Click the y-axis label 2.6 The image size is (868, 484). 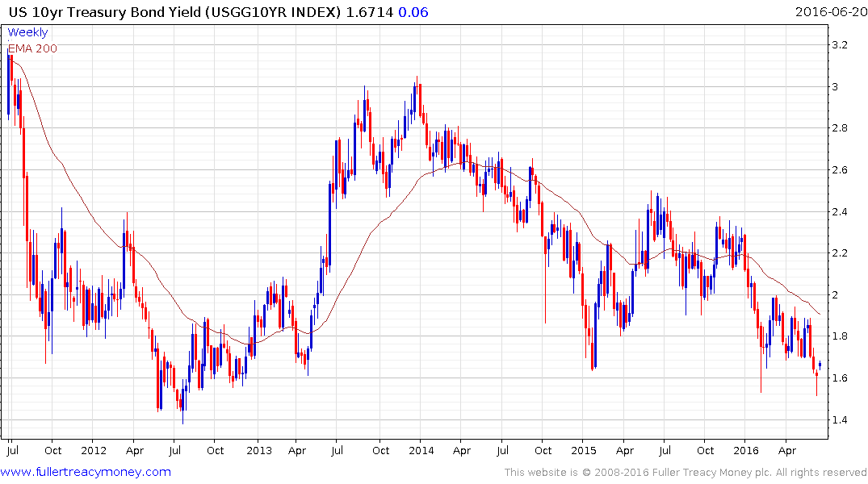pyautogui.click(x=840, y=170)
